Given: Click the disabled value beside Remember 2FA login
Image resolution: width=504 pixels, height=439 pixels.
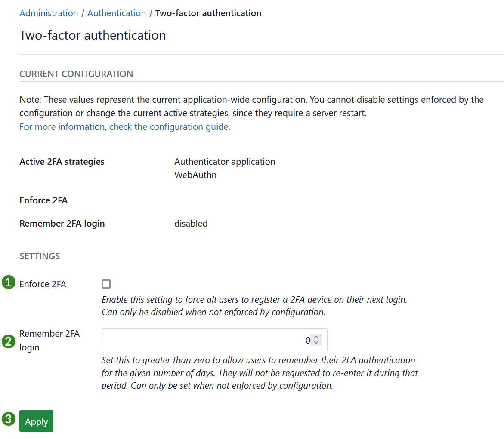Looking at the screenshot, I should pyautogui.click(x=191, y=223).
